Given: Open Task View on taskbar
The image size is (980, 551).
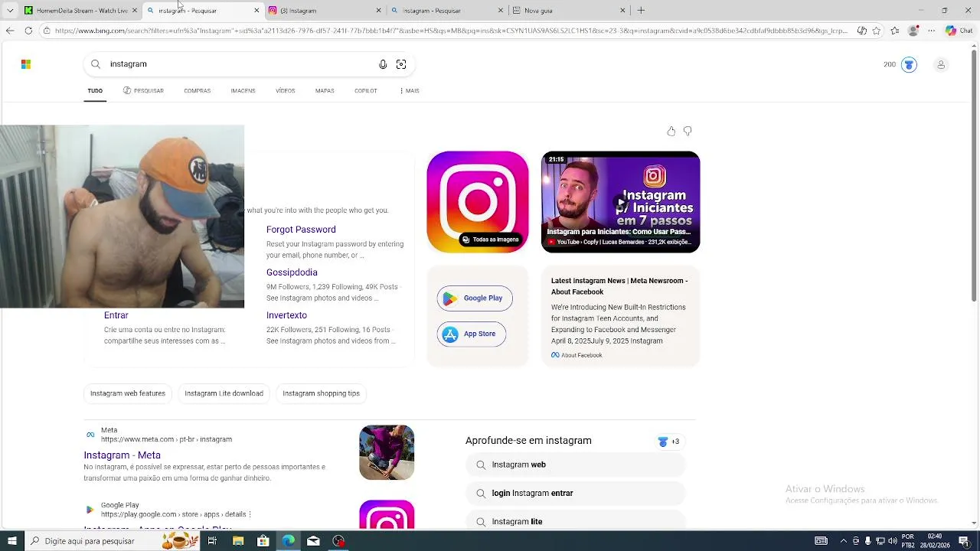Looking at the screenshot, I should 212,541.
